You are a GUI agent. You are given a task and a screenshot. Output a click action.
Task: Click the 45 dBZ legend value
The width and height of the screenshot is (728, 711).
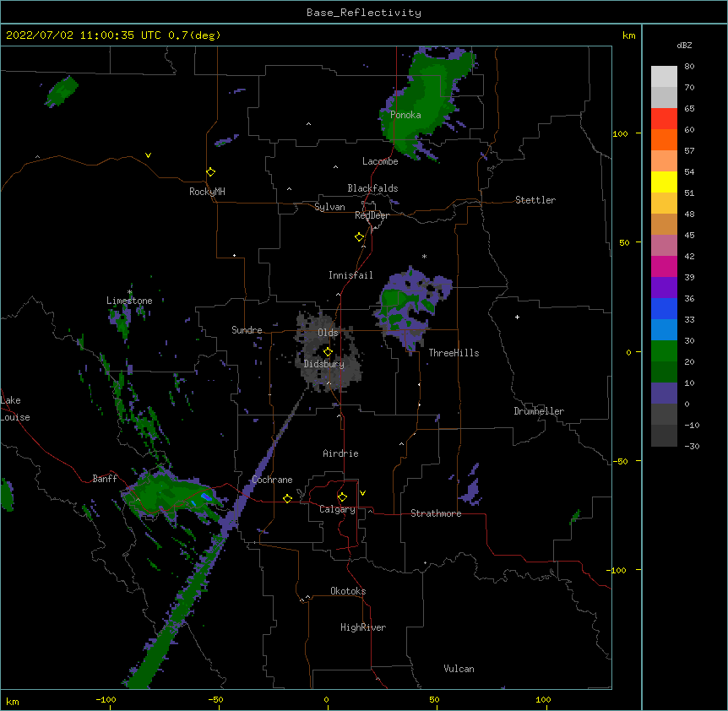[x=689, y=236]
